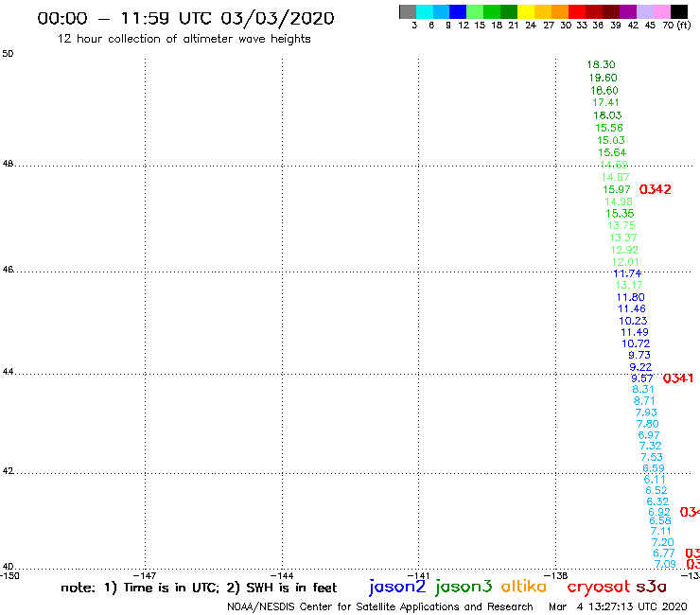Screen dimensions: 700x615
Task: Click the light blue value 8.31
Action: click(x=643, y=390)
